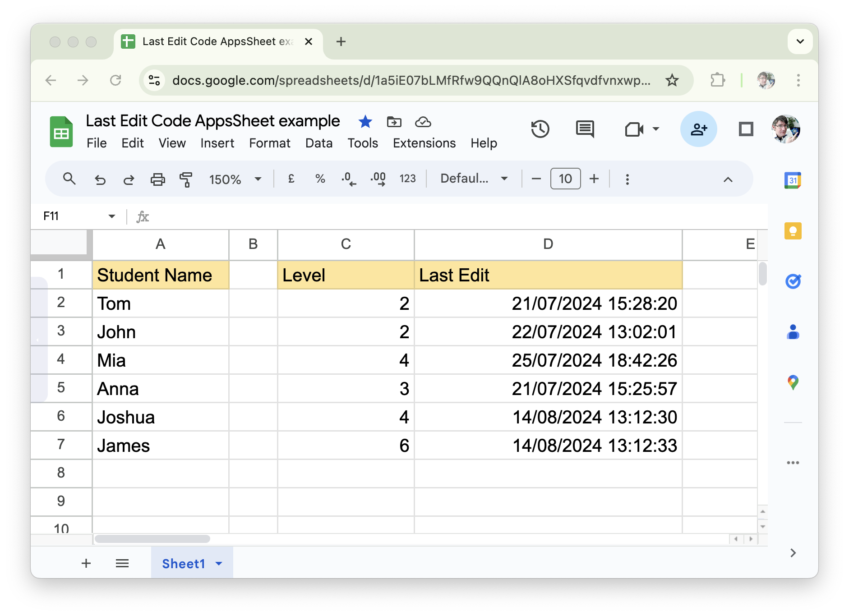Click the search menus magnifier icon

tap(69, 179)
